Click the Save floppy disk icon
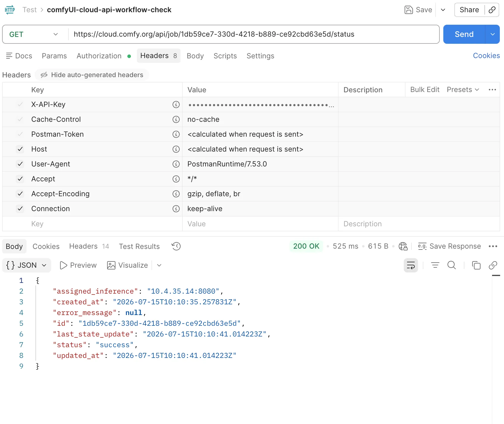 click(408, 10)
